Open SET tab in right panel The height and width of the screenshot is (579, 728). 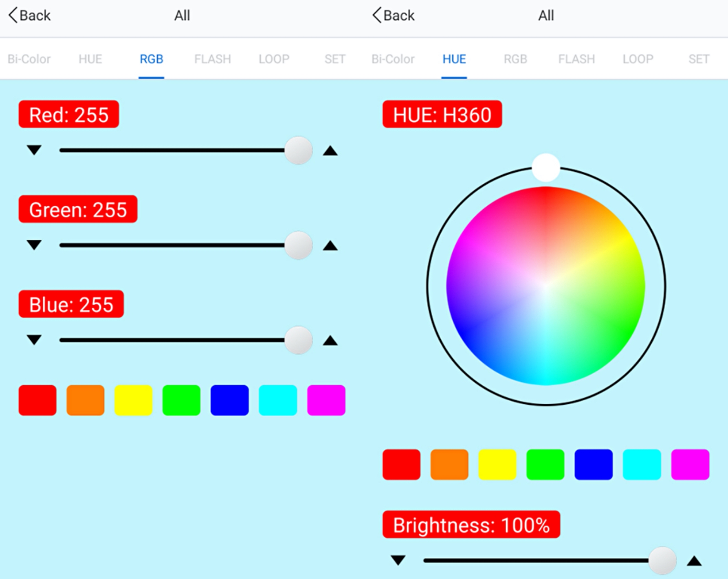click(x=699, y=59)
